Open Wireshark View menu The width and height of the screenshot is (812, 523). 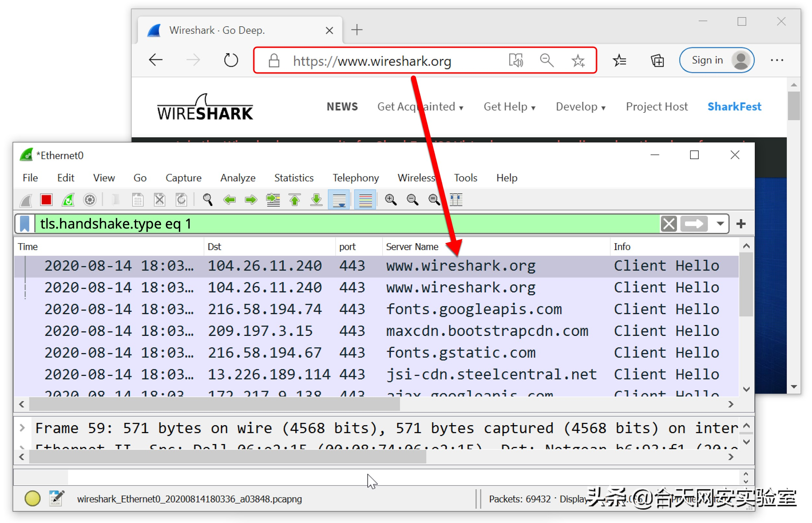click(104, 178)
